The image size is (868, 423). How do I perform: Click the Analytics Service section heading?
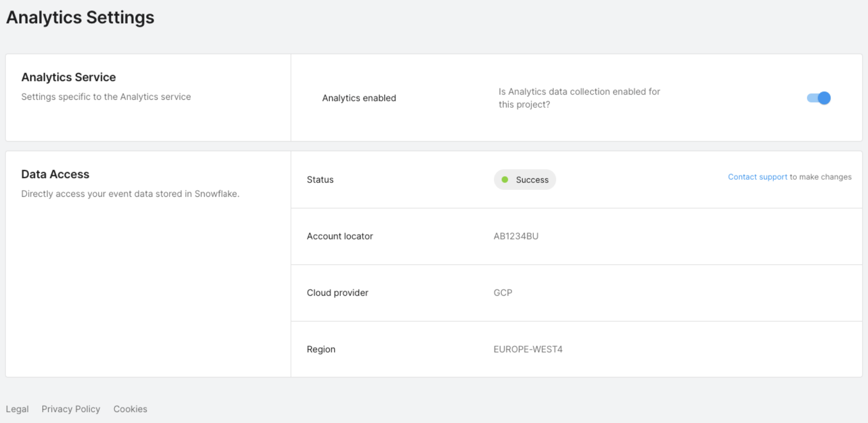69,77
